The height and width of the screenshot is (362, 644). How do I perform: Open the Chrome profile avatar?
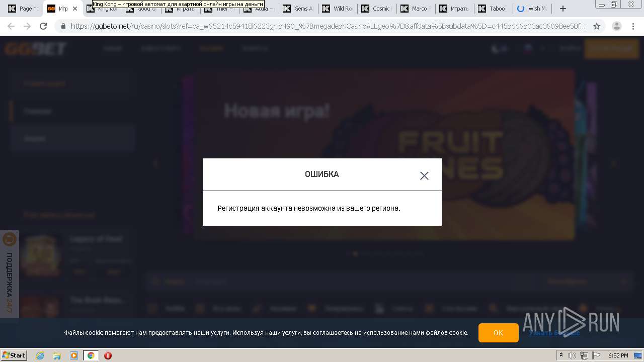tap(616, 26)
